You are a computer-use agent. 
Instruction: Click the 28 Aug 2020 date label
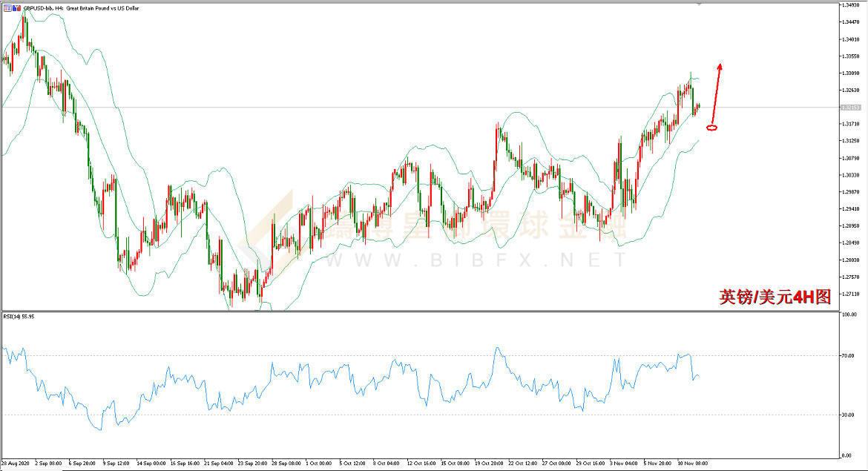click(15, 464)
